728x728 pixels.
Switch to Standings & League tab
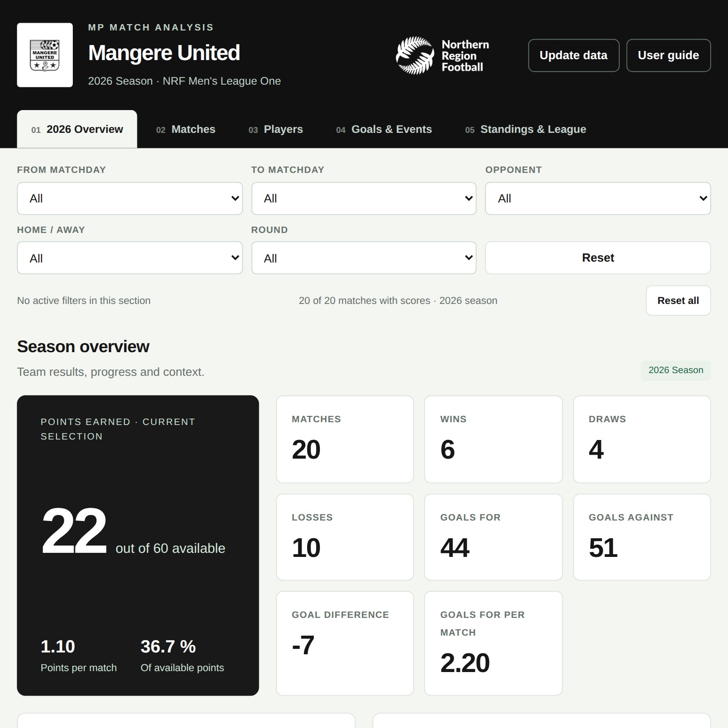coord(526,129)
